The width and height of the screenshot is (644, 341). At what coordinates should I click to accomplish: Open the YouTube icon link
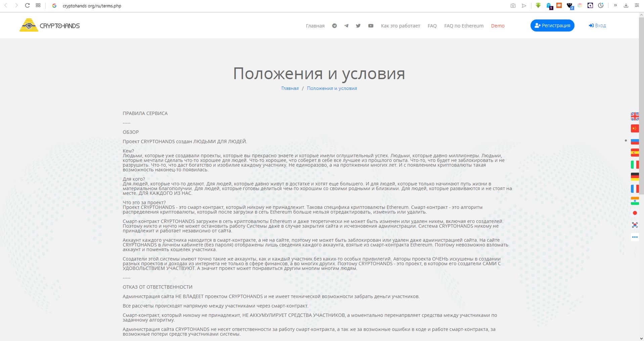(371, 26)
